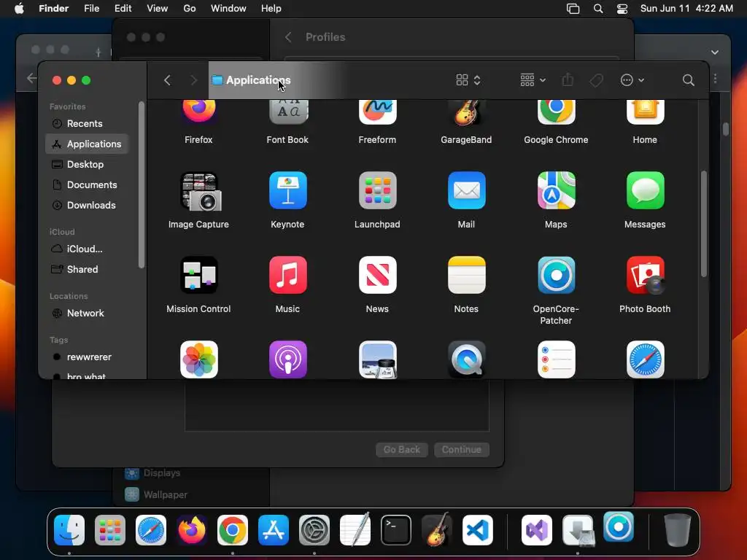The width and height of the screenshot is (747, 560).
Task: Open Trash in the Dock
Action: (677, 530)
